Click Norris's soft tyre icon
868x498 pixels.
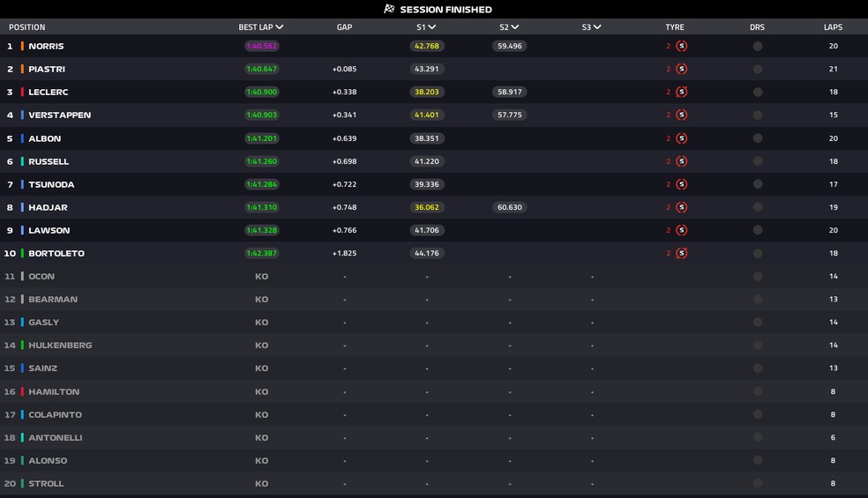point(682,46)
